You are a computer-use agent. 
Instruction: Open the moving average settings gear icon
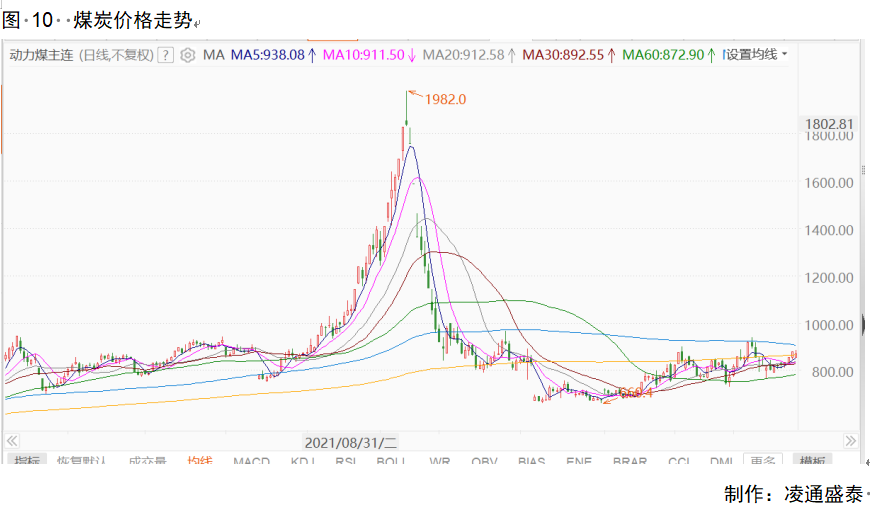point(188,55)
